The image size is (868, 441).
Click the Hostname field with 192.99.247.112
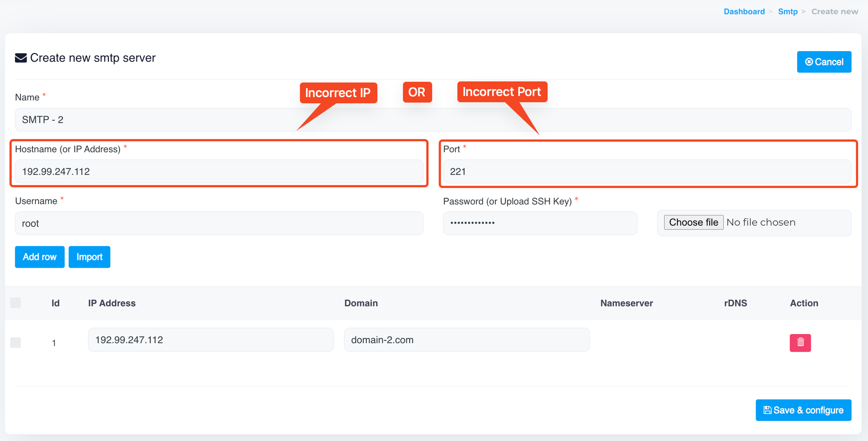point(219,172)
